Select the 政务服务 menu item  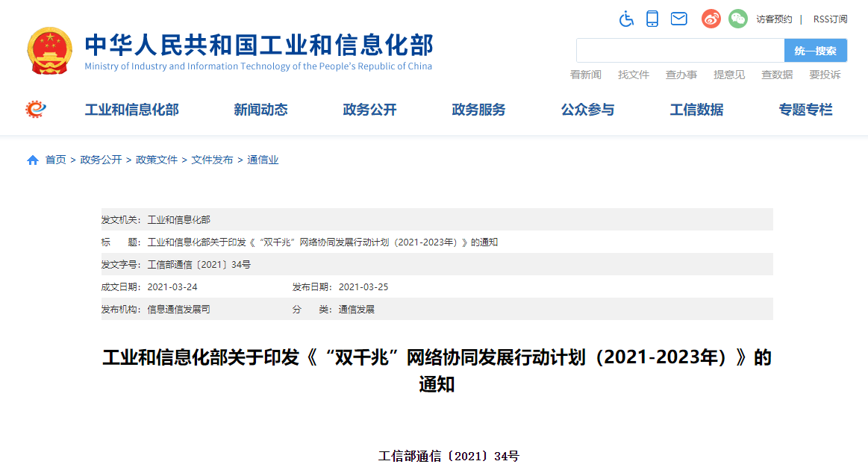[478, 110]
